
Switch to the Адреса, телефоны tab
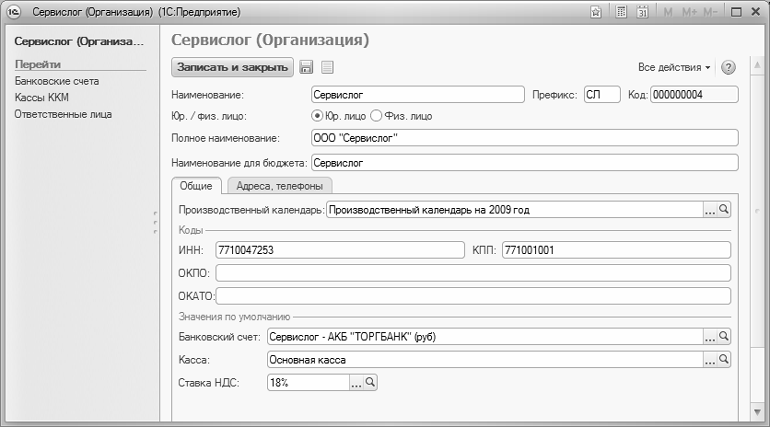tap(279, 185)
